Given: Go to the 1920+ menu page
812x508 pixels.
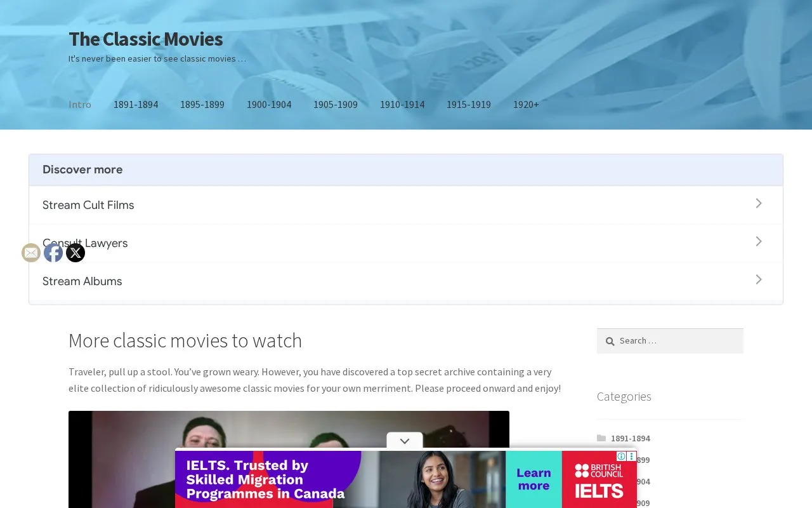Looking at the screenshot, I should coord(526,105).
